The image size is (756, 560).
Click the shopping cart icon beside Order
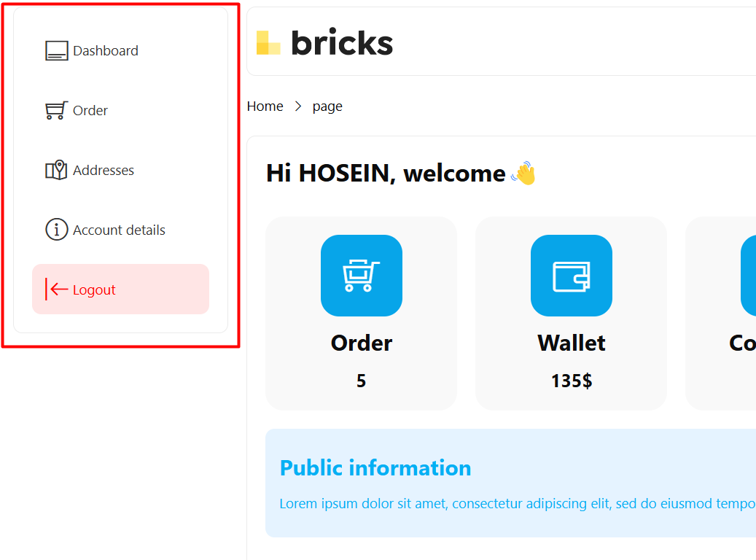click(56, 110)
